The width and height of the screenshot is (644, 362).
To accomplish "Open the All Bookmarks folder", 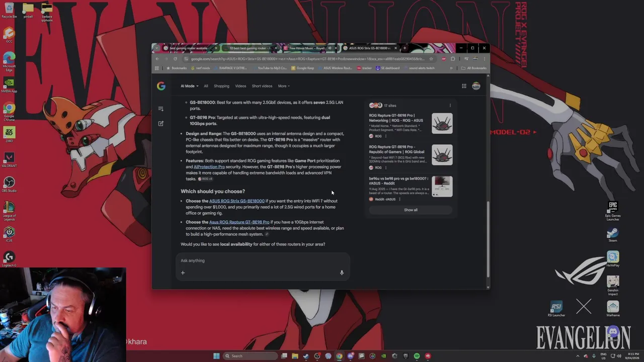I will point(474,68).
